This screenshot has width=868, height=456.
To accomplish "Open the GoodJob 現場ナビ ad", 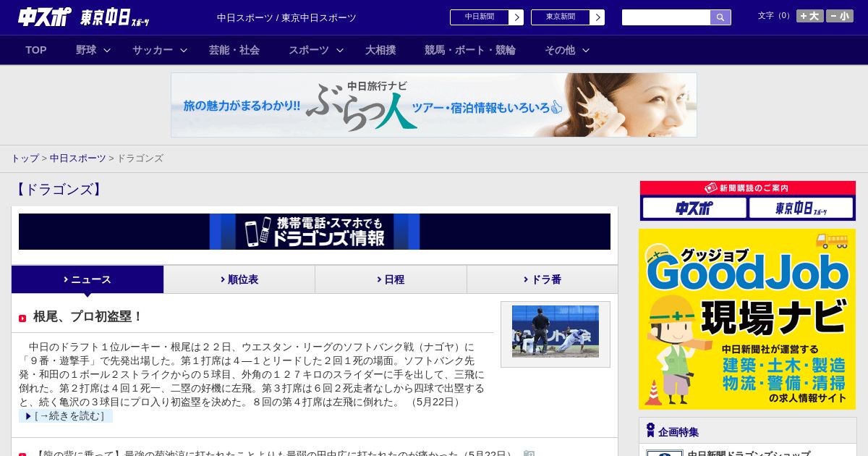I will 747,319.
